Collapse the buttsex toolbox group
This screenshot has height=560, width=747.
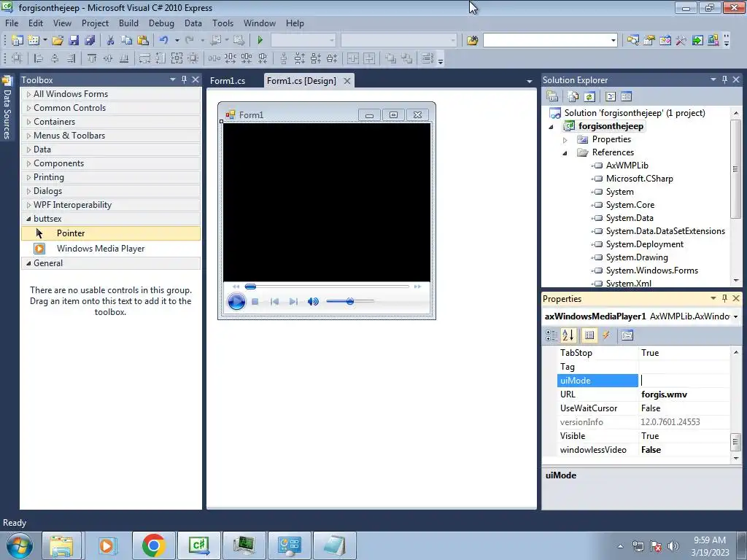28,219
